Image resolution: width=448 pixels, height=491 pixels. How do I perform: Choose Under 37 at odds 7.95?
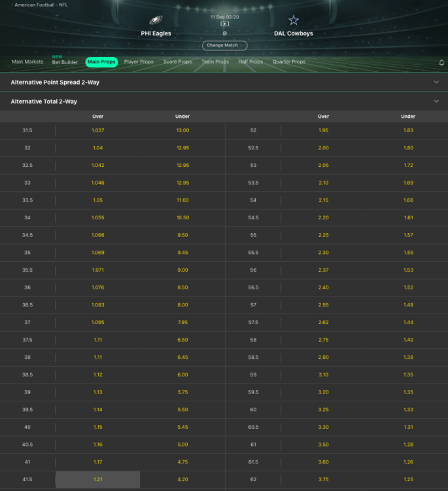182,322
